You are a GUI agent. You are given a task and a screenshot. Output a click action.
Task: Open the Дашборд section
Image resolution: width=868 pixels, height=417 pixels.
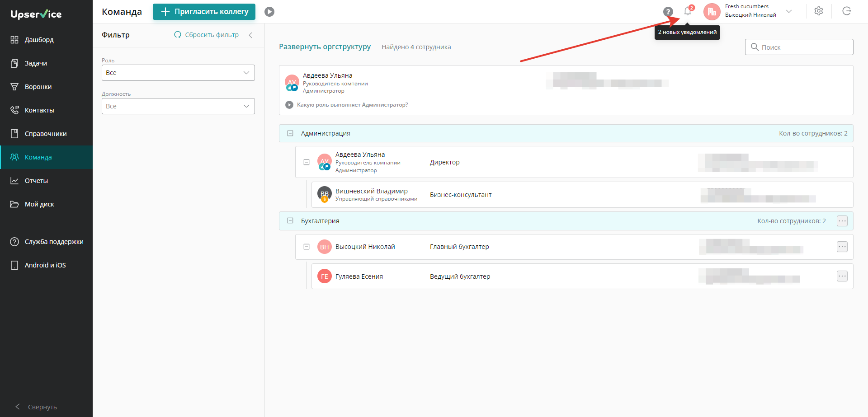(46, 40)
